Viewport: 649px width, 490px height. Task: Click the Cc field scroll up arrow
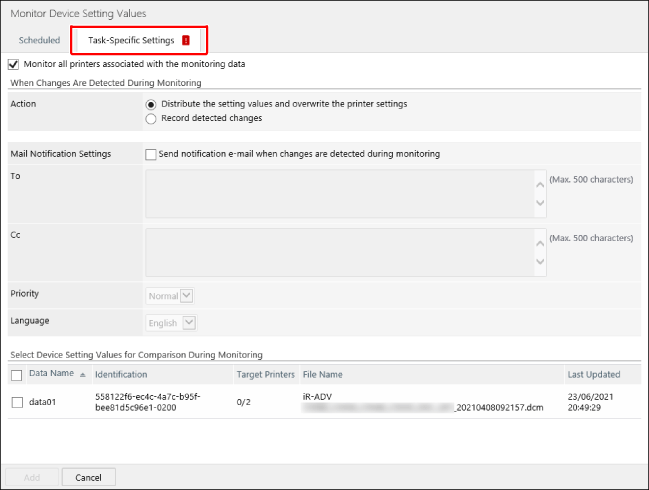540,241
